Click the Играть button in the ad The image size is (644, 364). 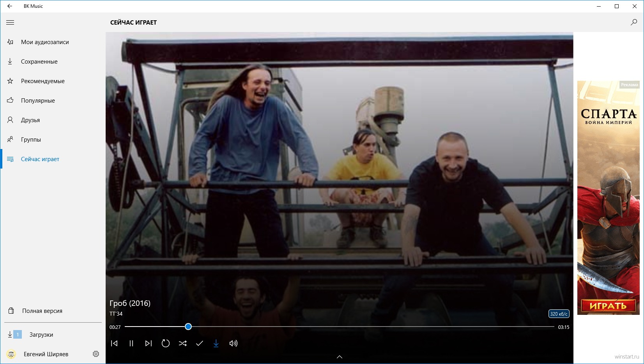608,306
